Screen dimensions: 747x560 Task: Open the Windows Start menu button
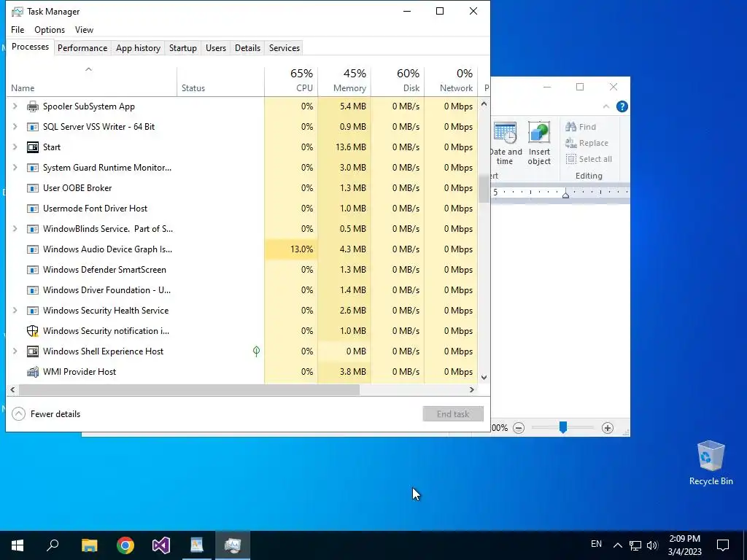pos(18,545)
